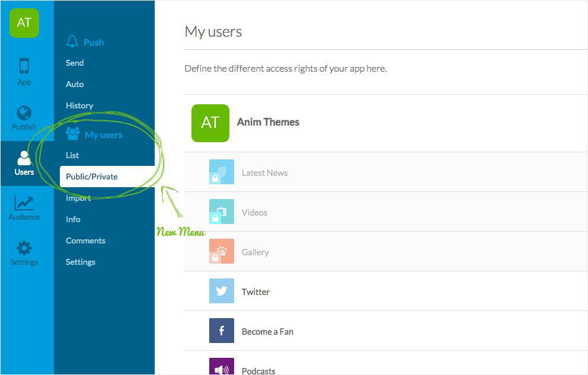The height and width of the screenshot is (375, 588).
Task: Click the Twitter bird section icon
Action: point(222,291)
